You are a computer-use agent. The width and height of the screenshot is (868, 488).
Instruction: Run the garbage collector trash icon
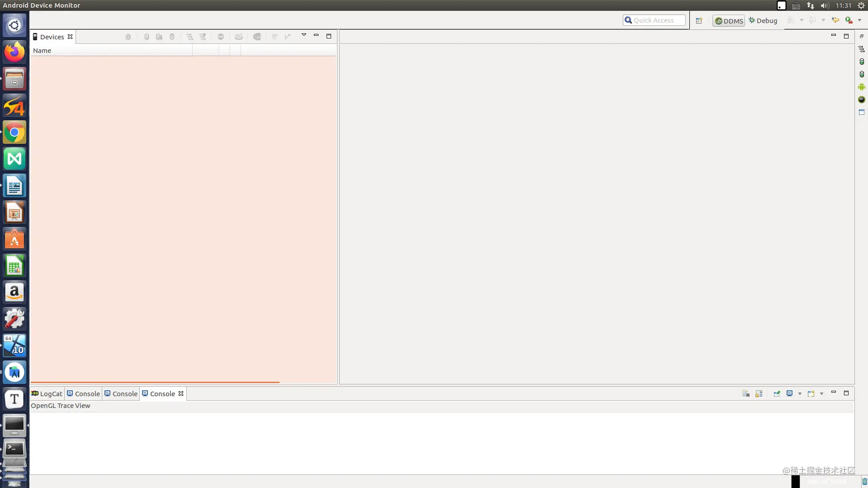coord(864,482)
